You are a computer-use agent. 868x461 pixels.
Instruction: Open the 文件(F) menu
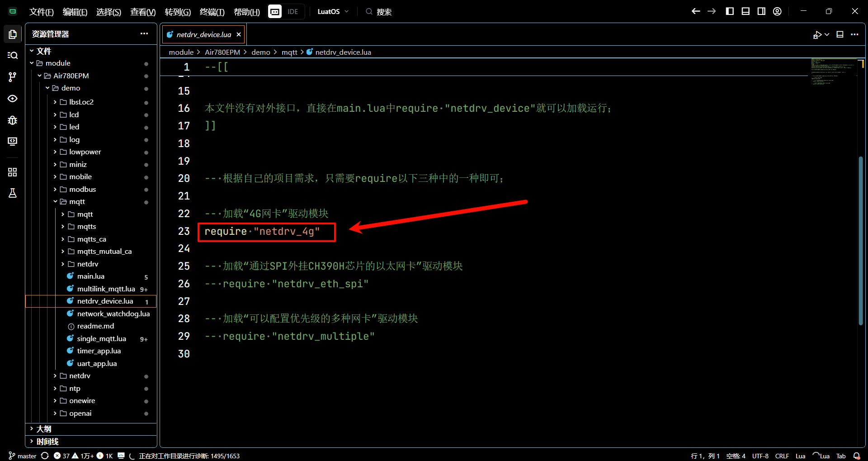point(41,12)
